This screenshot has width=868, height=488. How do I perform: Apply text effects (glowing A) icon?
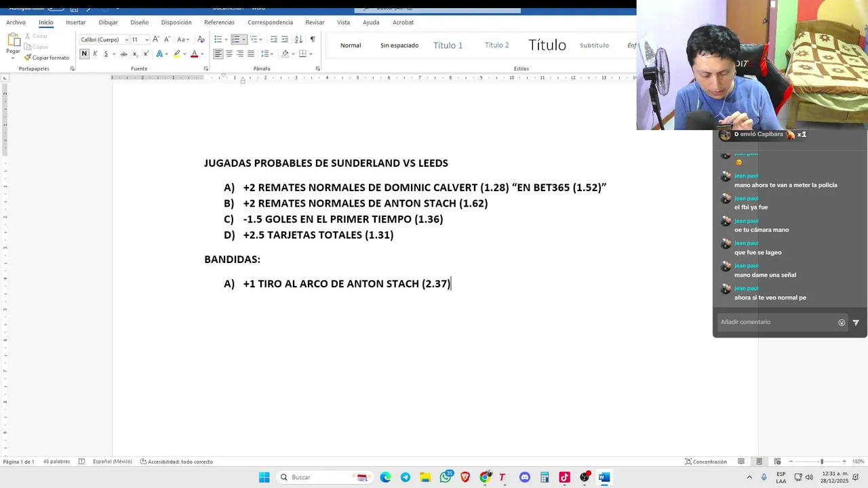(159, 54)
